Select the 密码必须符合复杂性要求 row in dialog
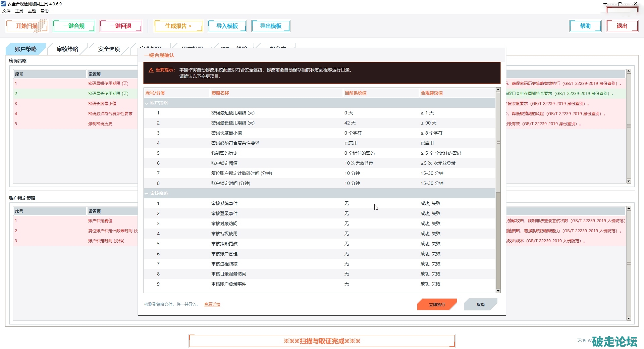 [x=235, y=143]
